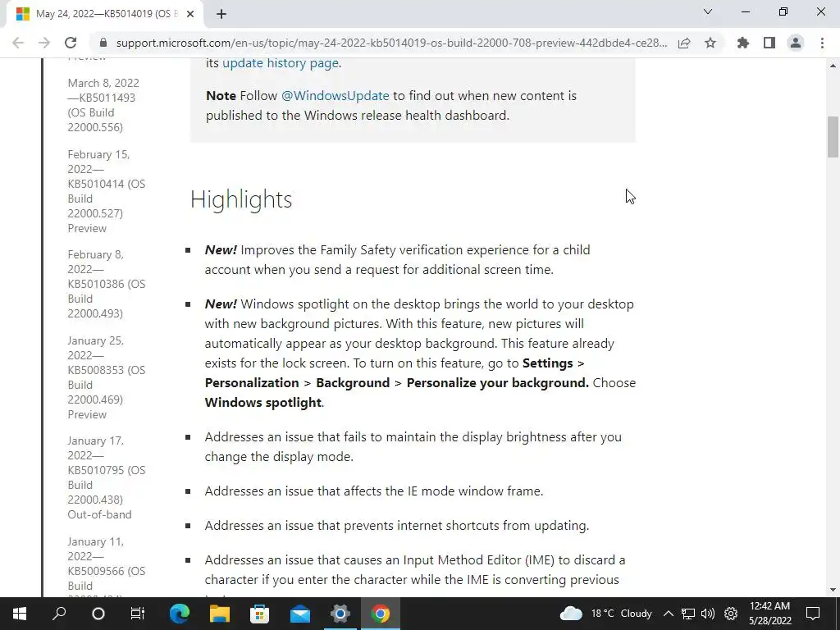840x630 pixels.
Task: Click the system tray gear icon
Action: 731,614
